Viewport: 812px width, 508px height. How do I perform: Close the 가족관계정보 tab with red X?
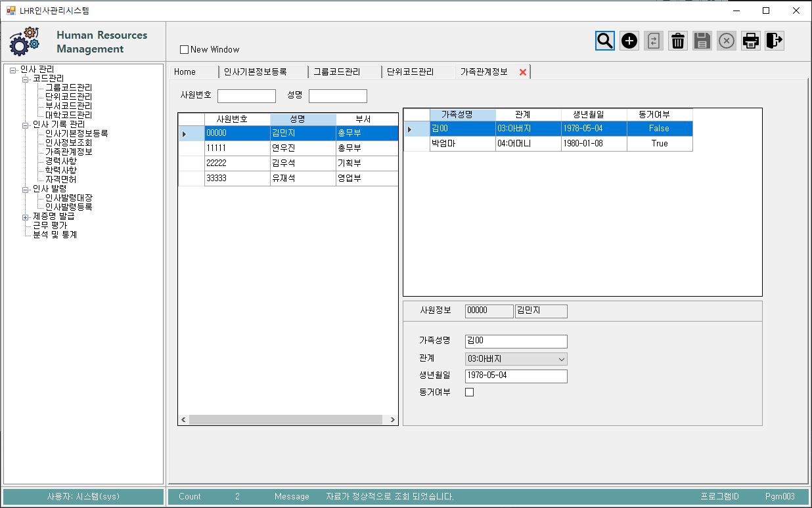(523, 72)
